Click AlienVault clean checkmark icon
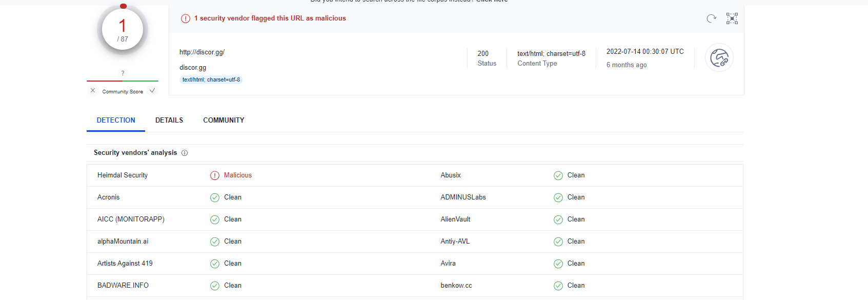 [x=558, y=219]
